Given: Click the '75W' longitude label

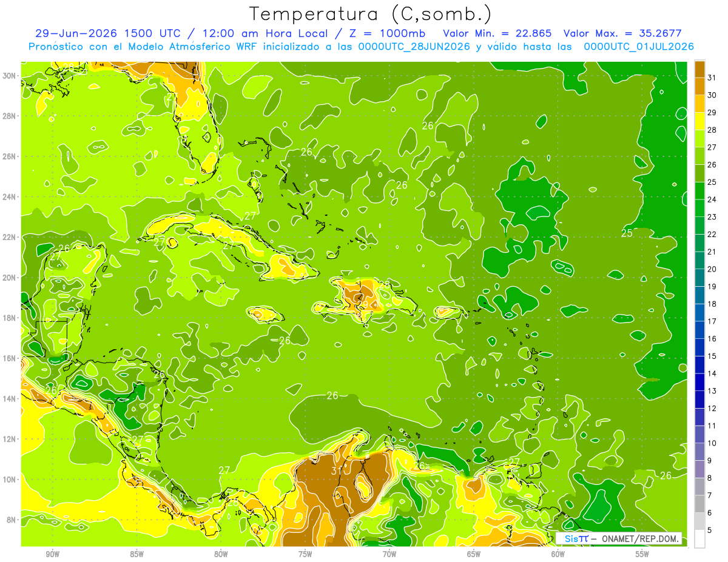Looking at the screenshot, I should pos(305,554).
